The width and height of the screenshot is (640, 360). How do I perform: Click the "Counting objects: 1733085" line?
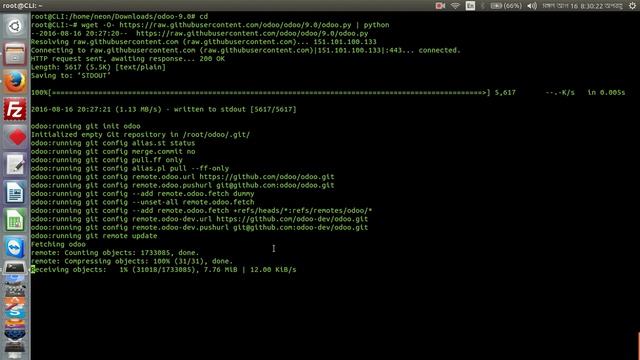point(115,253)
